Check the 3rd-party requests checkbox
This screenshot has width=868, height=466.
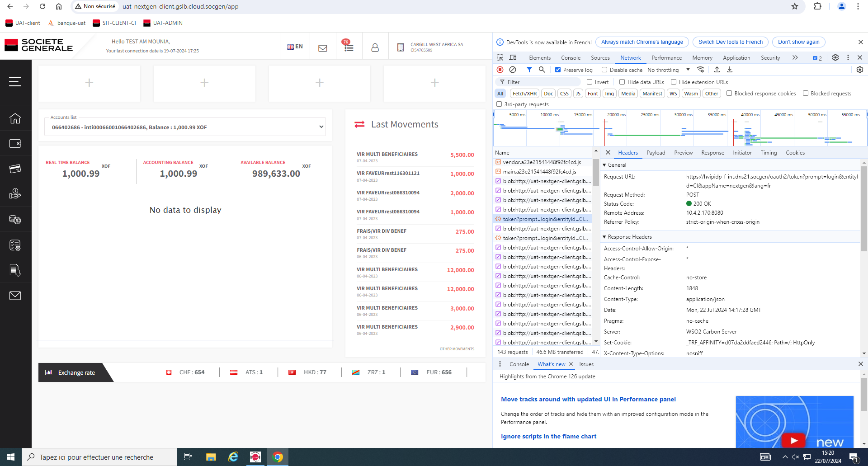click(x=499, y=104)
